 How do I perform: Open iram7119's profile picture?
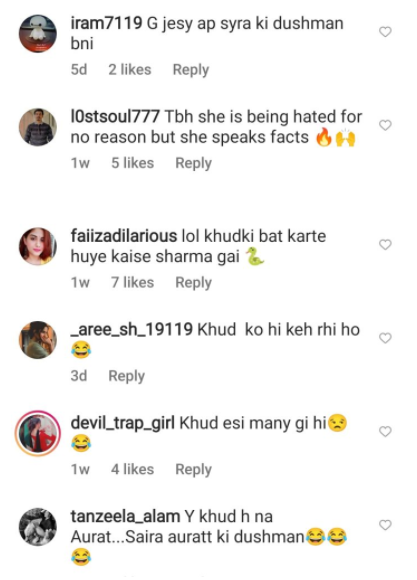[x=38, y=33]
